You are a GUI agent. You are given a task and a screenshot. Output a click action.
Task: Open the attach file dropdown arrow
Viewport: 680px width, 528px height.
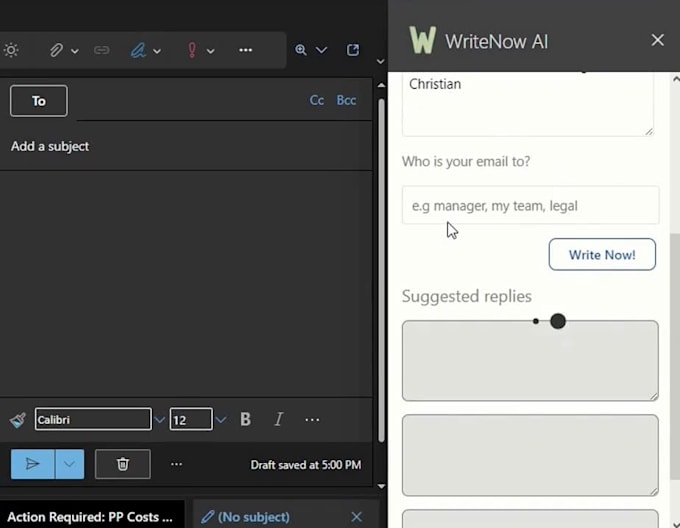[75, 51]
